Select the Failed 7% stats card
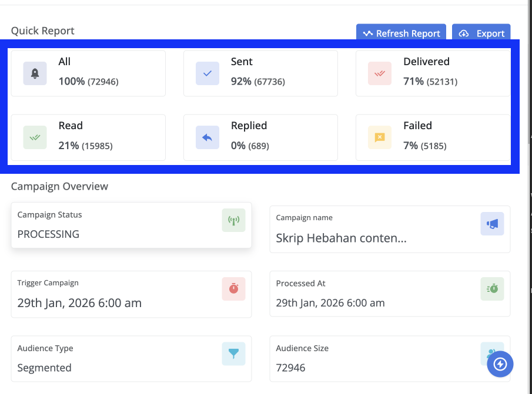The image size is (532, 394). coord(433,137)
